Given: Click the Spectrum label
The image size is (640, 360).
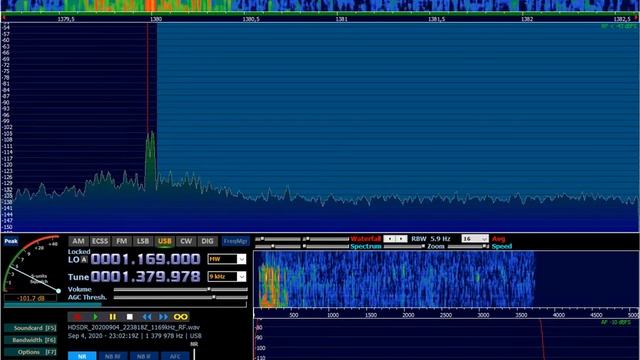Looking at the screenshot, I should (x=366, y=246).
